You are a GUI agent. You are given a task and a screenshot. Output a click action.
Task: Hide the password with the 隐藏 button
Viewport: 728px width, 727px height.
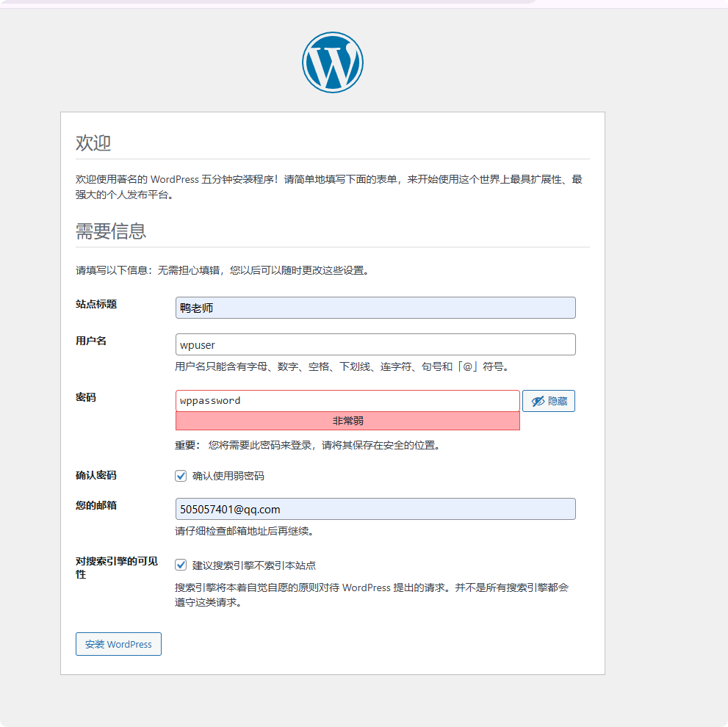pyautogui.click(x=548, y=401)
